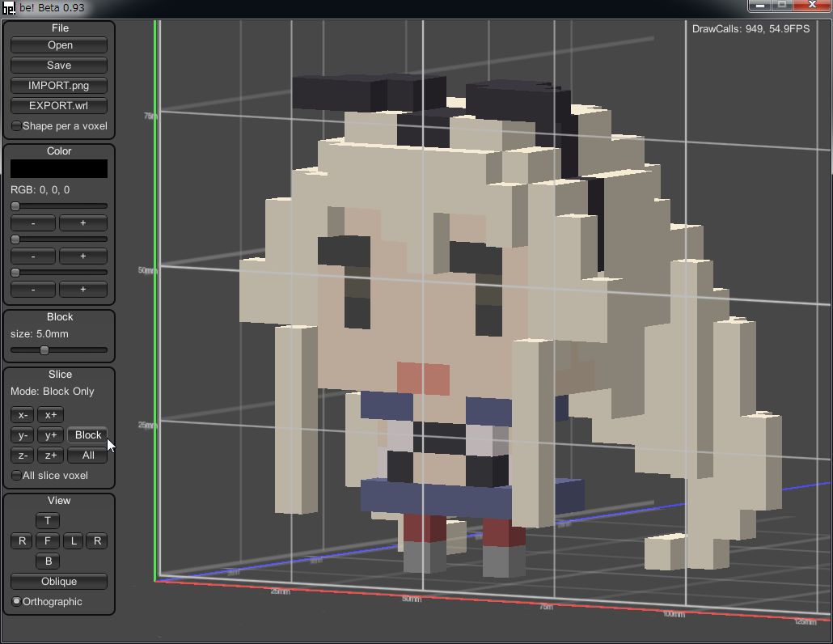
Task: Toggle the All slice voxel checkbox
Action: pos(17,476)
